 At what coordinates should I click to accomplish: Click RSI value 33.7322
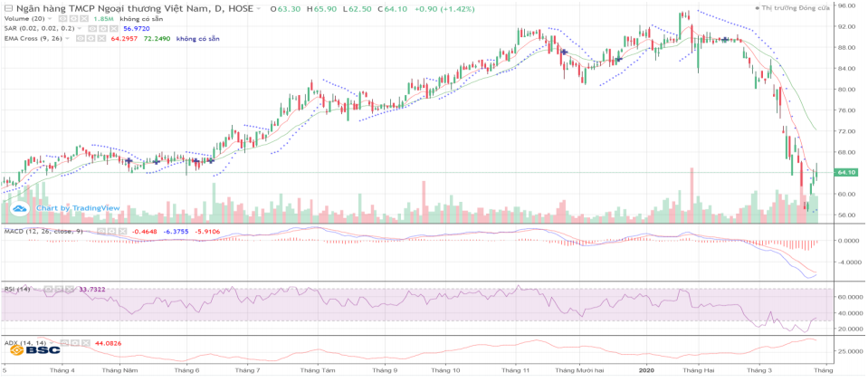pyautogui.click(x=92, y=289)
